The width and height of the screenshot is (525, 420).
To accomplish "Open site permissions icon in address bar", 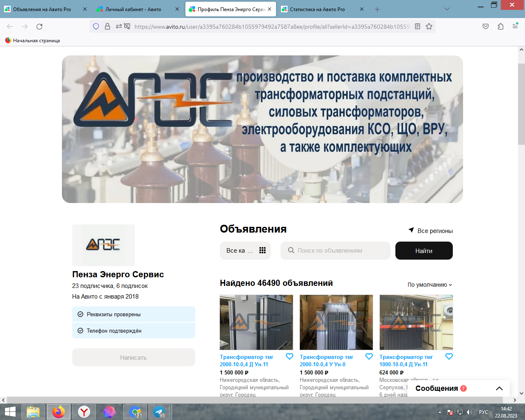I will (x=119, y=26).
